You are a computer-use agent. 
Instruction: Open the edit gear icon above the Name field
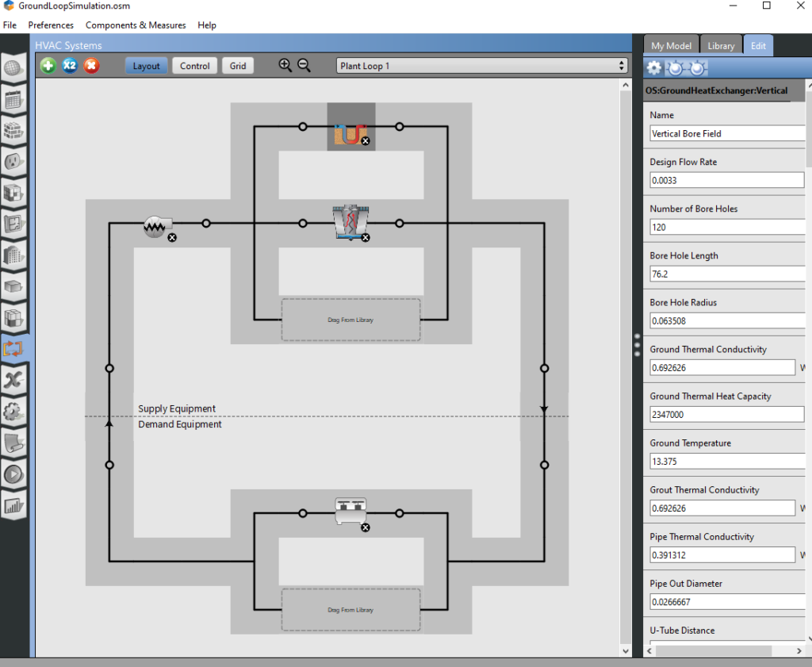click(653, 68)
